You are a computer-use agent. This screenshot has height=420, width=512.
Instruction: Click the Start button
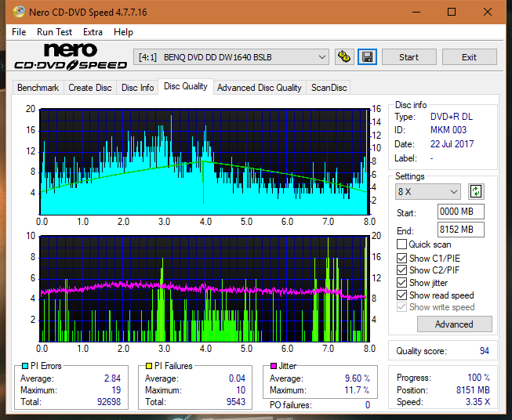coord(409,57)
